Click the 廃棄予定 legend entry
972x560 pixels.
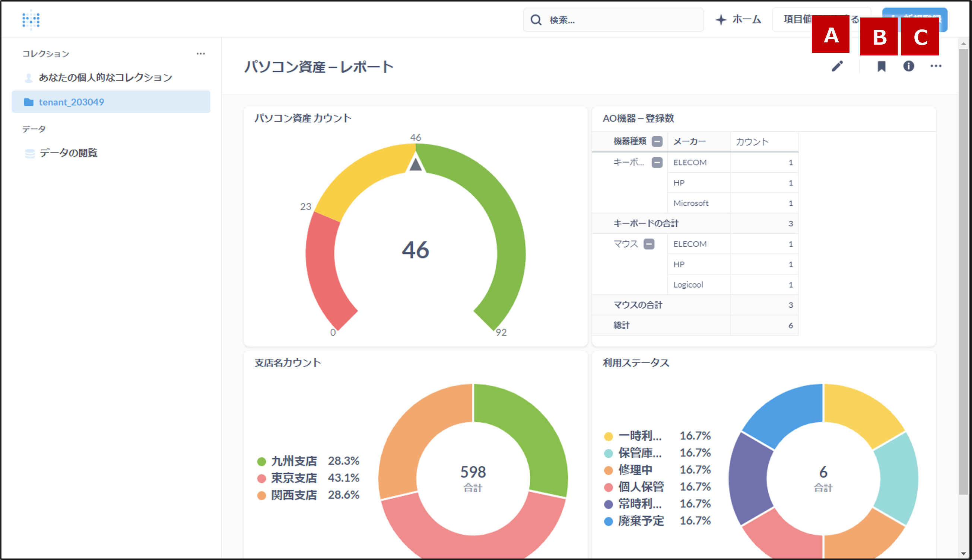point(657,521)
